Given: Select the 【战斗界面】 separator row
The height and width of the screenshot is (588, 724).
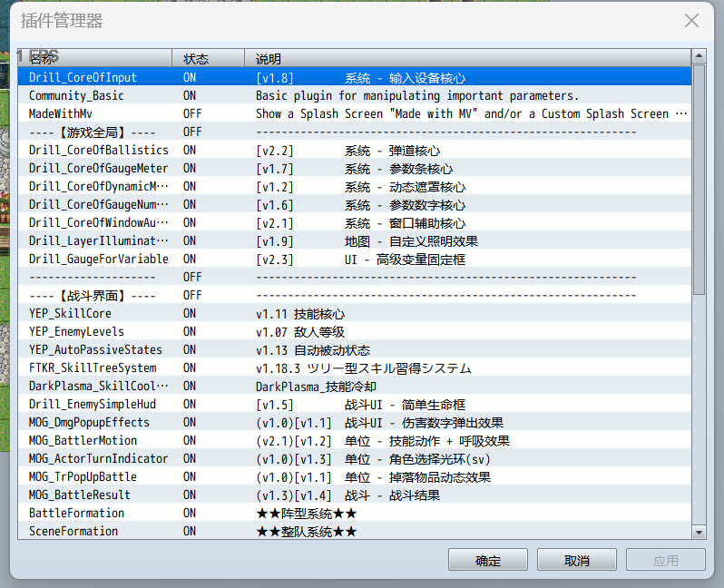Looking at the screenshot, I should [x=355, y=295].
